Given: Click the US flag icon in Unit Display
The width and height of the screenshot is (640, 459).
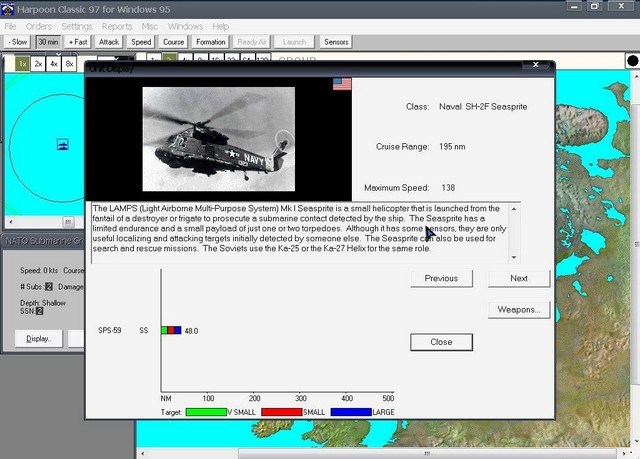Looking at the screenshot, I should [342, 84].
